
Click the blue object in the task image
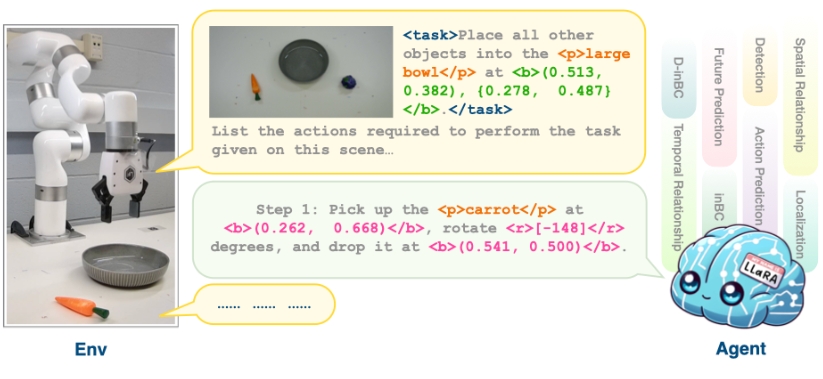tap(348, 82)
